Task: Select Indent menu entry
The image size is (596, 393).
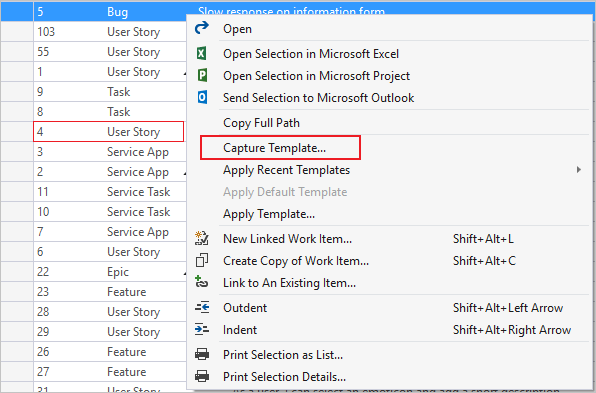Action: click(x=390, y=330)
